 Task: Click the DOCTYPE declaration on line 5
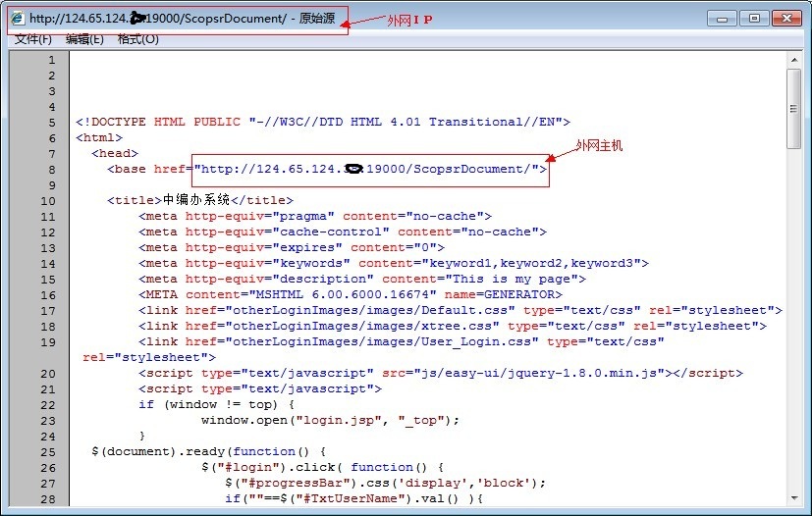click(323, 123)
